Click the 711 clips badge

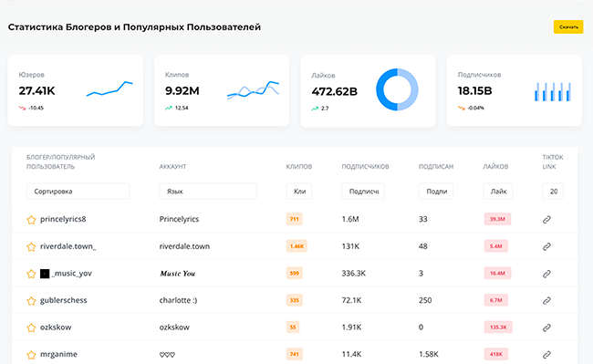tap(295, 219)
